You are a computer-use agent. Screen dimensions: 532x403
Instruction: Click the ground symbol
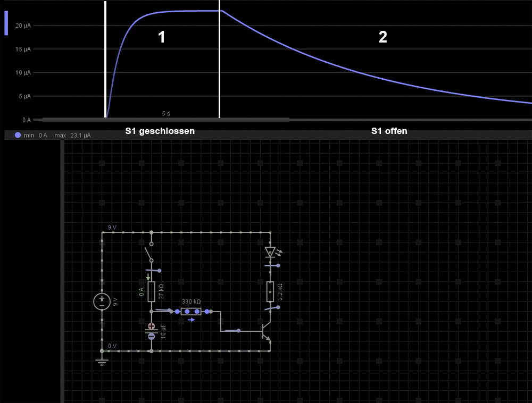pyautogui.click(x=102, y=361)
